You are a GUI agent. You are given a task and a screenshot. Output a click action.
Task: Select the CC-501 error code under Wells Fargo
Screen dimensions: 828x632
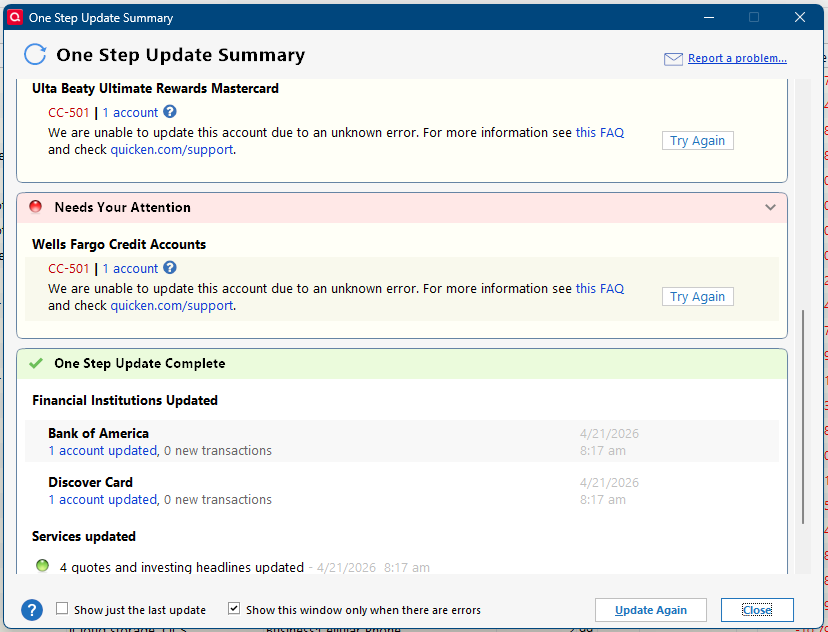click(x=69, y=268)
